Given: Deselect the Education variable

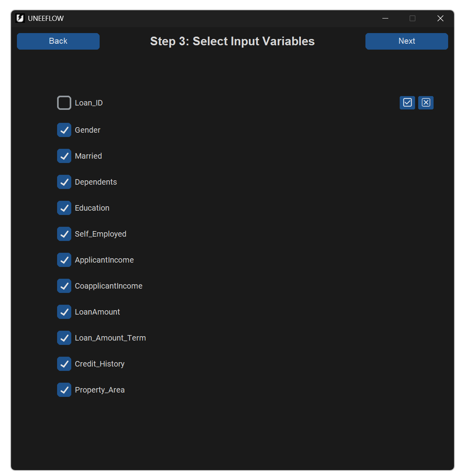Looking at the screenshot, I should [64, 208].
